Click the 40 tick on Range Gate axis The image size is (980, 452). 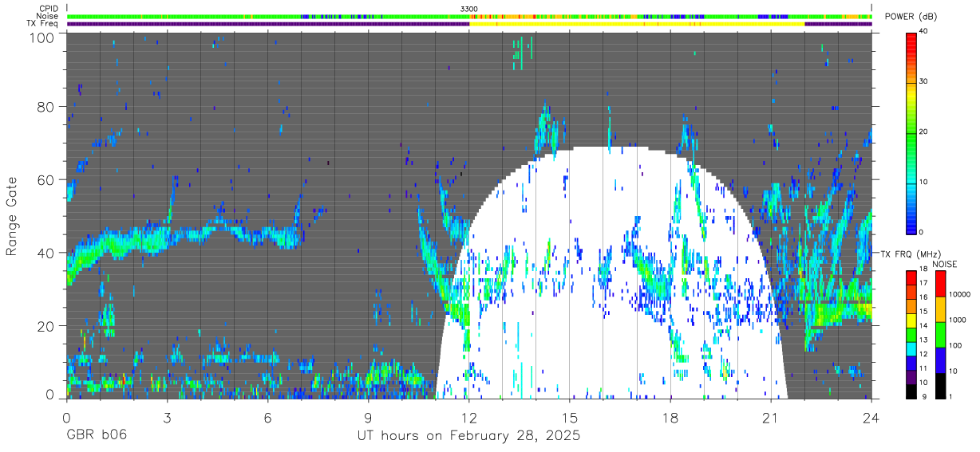pyautogui.click(x=46, y=254)
